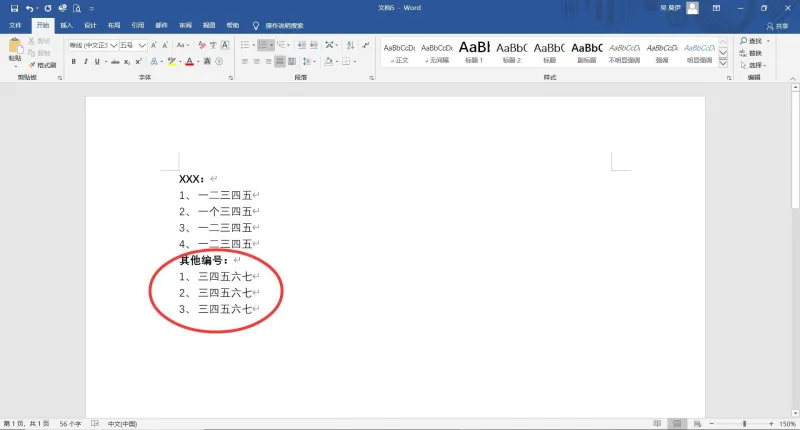Apply subscript formatting
This screenshot has width=800, height=430.
[x=127, y=62]
